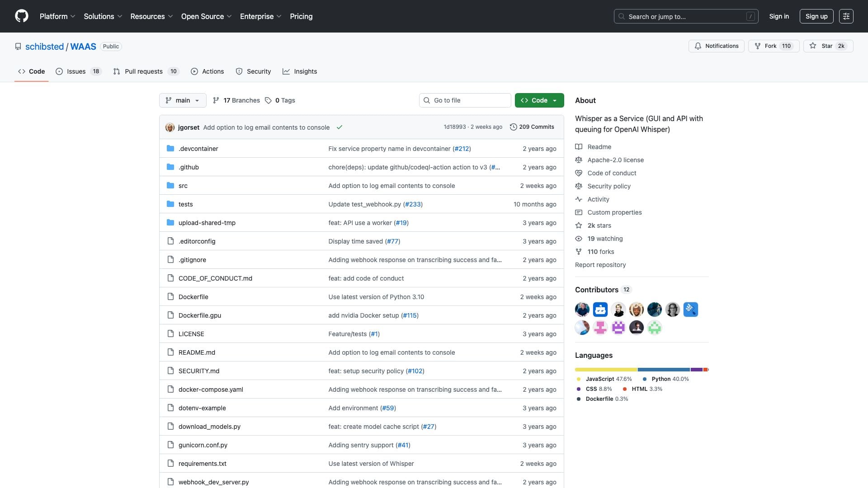The height and width of the screenshot is (488, 868).
Task: Expand the green Code dropdown button
Action: pos(539,100)
